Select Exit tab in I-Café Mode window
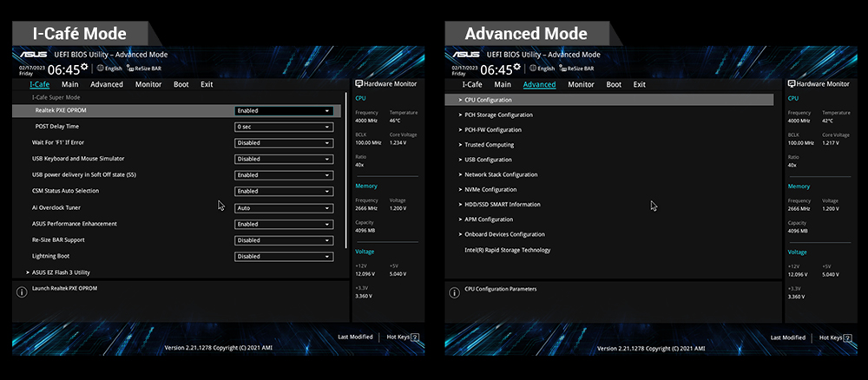Image resolution: width=868 pixels, height=380 pixels. [207, 85]
